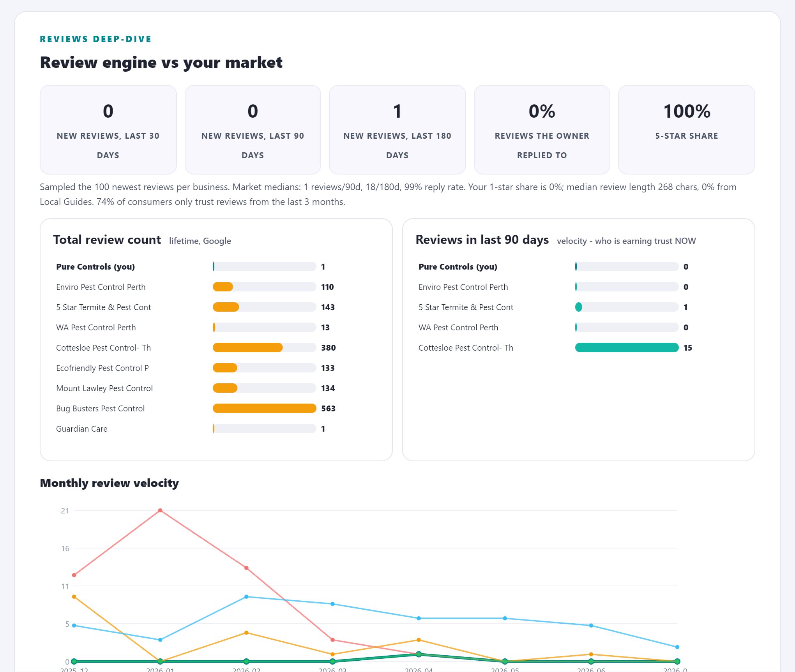Viewport: 795px width, 672px height.
Task: Click 'Cottesloe Pest Control- Th' in total review count
Action: 103,348
